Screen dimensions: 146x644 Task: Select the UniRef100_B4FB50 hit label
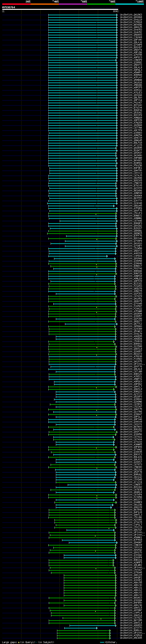pos(131,603)
